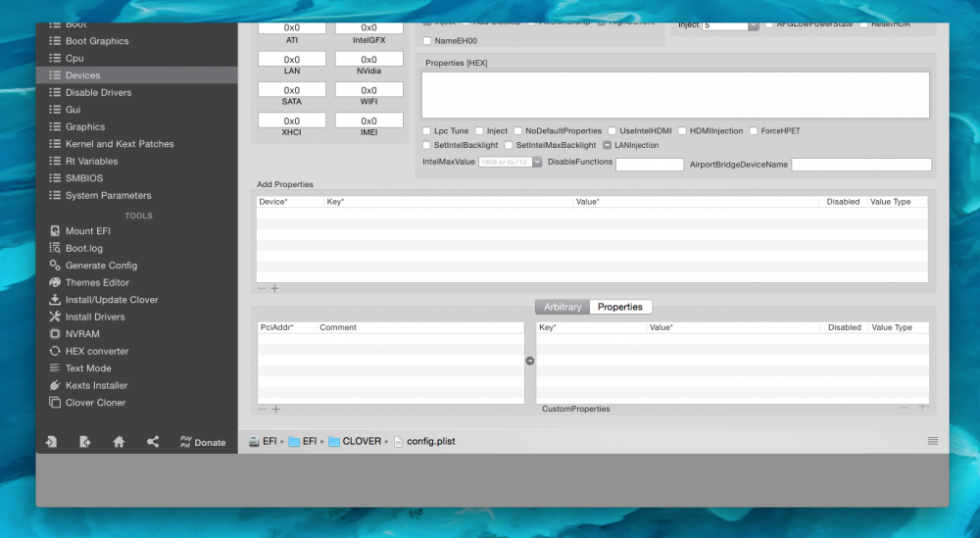
Task: Select the Devices section in sidebar
Action: (x=137, y=75)
